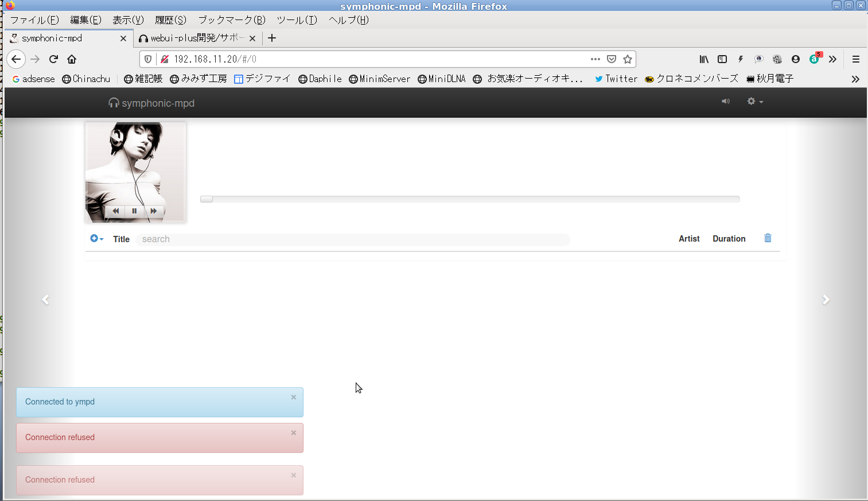Open the ブックマーク(B) menu

click(x=232, y=20)
